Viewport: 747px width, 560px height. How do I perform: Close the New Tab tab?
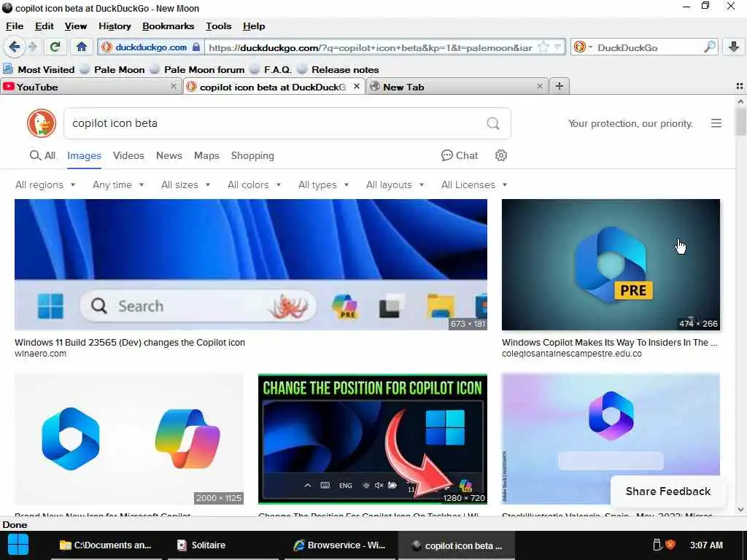pos(539,86)
